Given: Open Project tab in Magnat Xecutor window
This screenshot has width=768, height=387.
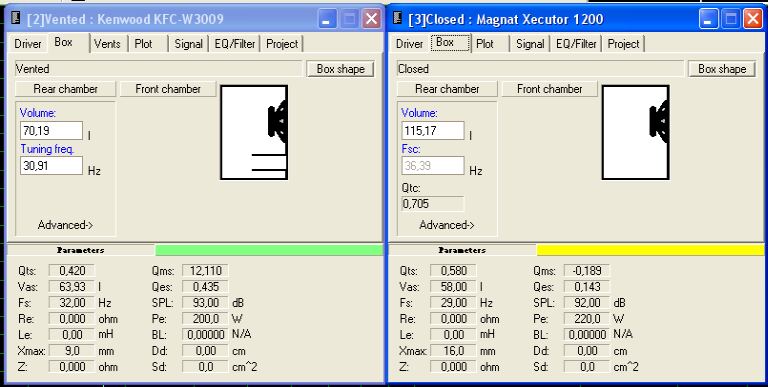Looking at the screenshot, I should (x=624, y=44).
